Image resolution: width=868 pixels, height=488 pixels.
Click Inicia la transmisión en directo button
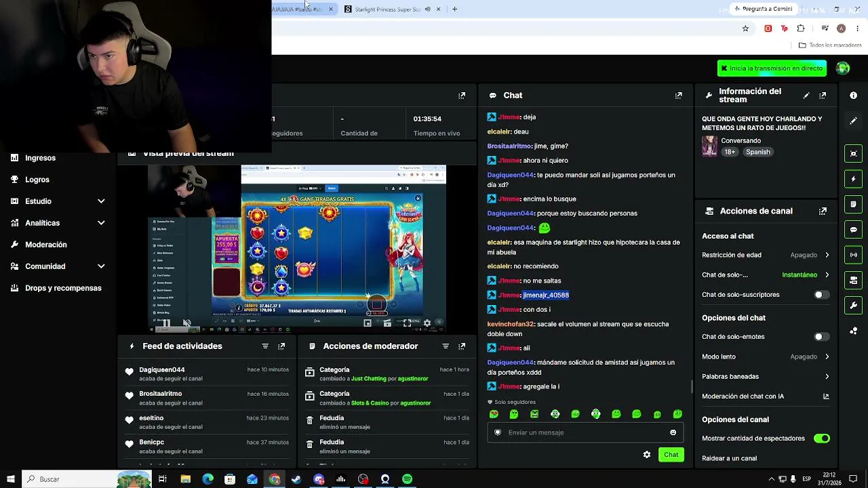coord(772,68)
